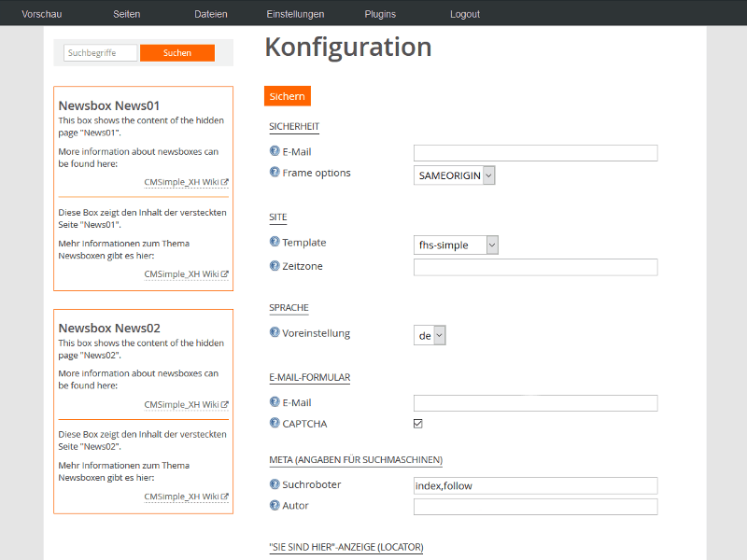Image resolution: width=747 pixels, height=560 pixels.
Task: Click the Newsbox News02 heading
Action: click(109, 329)
